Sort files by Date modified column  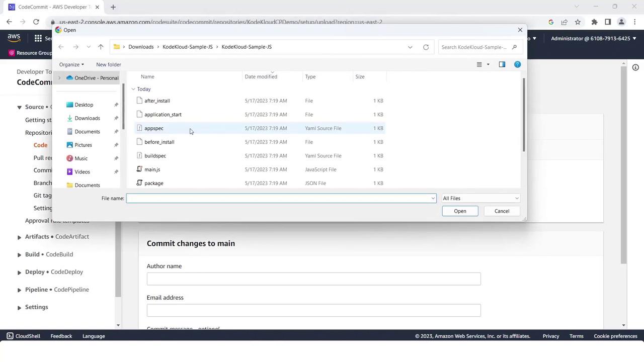coord(261,76)
